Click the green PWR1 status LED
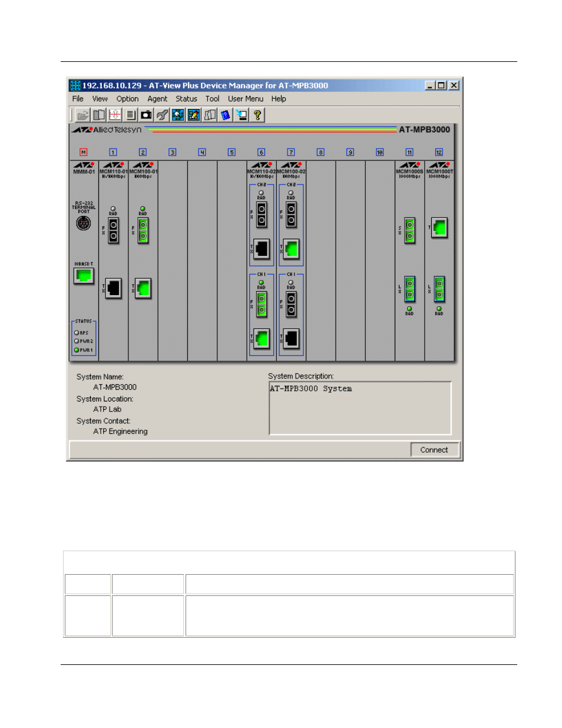 point(77,350)
